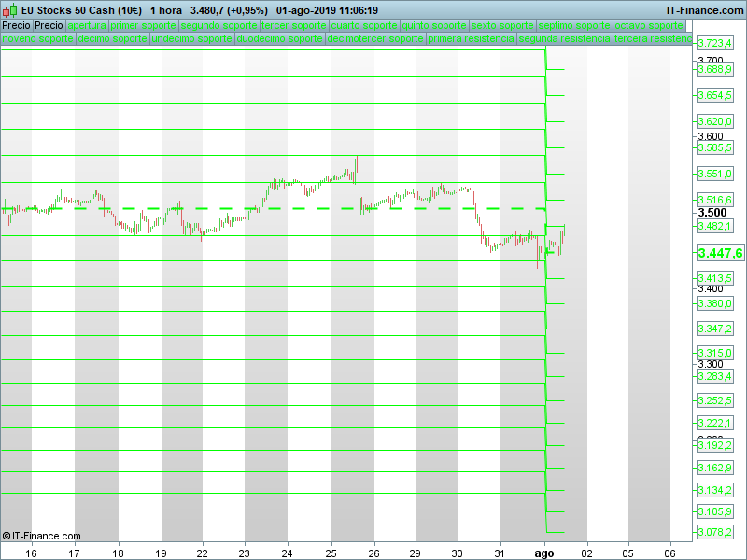
Task: Click the 3.688,9 price level tag
Action: point(714,69)
